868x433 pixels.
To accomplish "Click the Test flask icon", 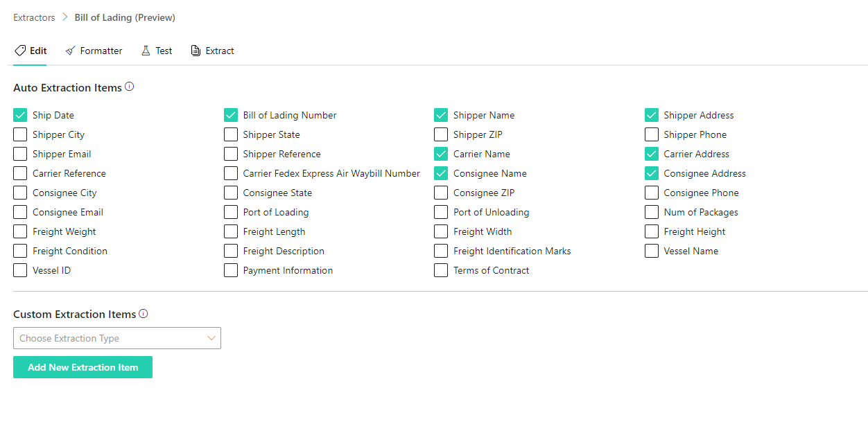I will click(x=146, y=51).
